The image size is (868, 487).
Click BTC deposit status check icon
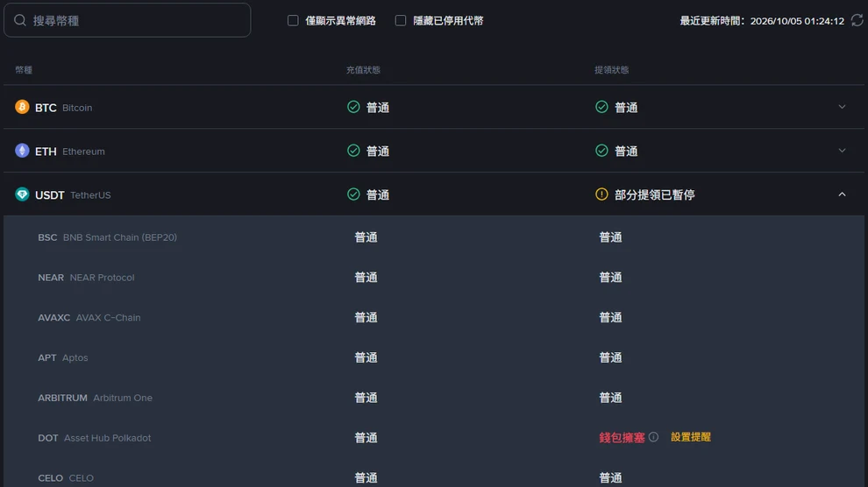pyautogui.click(x=353, y=107)
